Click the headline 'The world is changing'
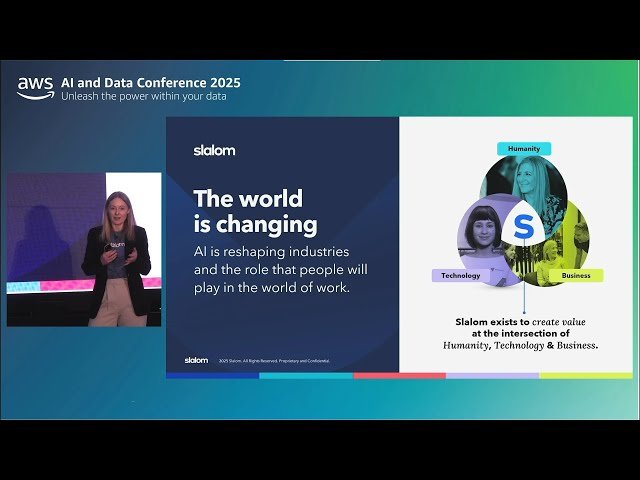640x480 pixels. [x=256, y=211]
